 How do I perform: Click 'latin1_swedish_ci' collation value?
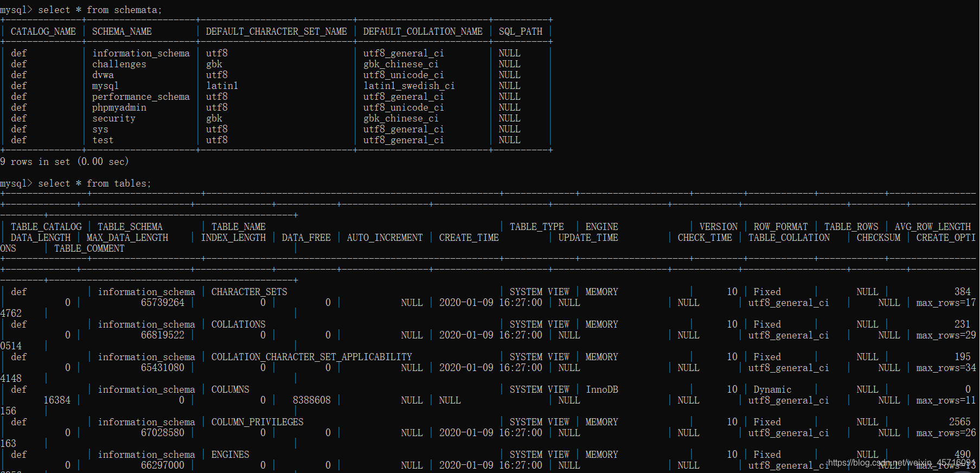pyautogui.click(x=409, y=86)
